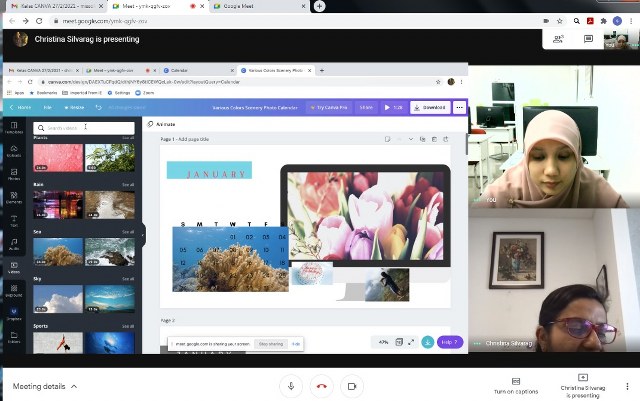
Task: Click the Animate button above the canvas
Action: click(x=161, y=124)
